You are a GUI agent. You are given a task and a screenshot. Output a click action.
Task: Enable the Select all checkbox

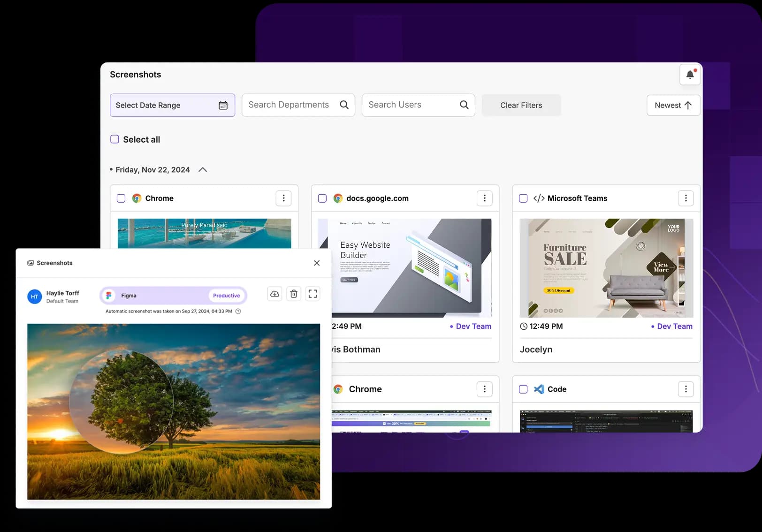(114, 139)
